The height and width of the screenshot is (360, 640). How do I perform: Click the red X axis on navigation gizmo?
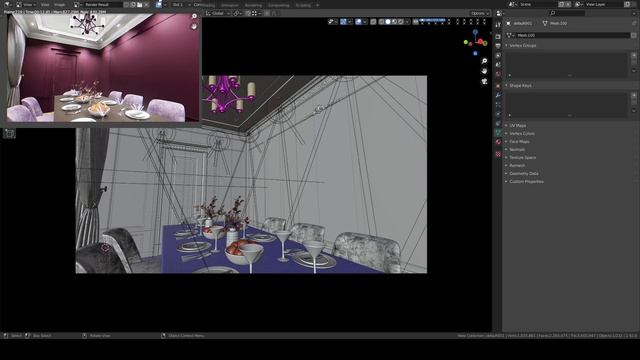(481, 41)
